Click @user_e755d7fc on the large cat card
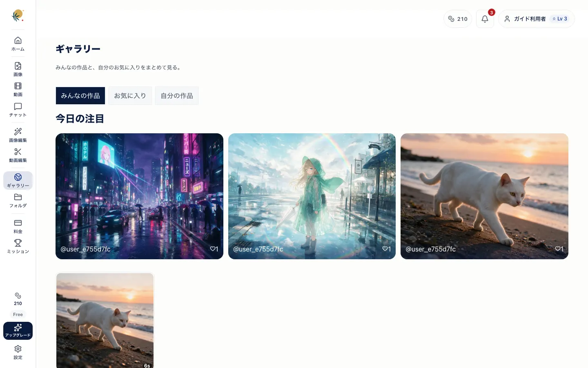The width and height of the screenshot is (588, 368). click(430, 249)
